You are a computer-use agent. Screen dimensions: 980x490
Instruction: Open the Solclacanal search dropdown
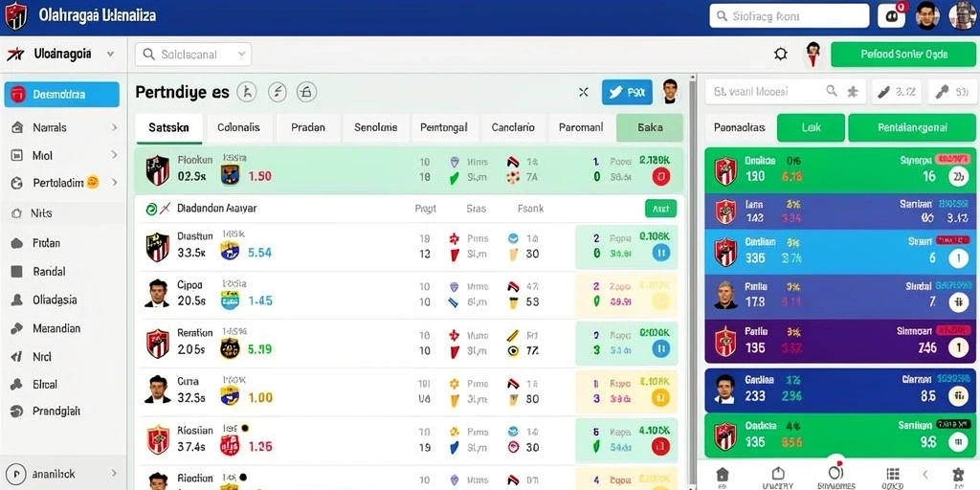(x=193, y=55)
